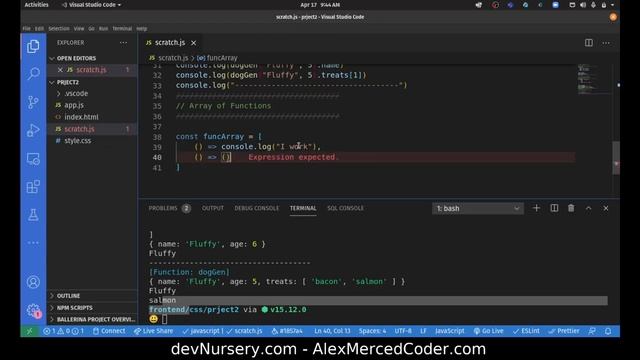Select scratch.js in PRJECT2 tree
This screenshot has height=360, width=640.
tap(92, 129)
